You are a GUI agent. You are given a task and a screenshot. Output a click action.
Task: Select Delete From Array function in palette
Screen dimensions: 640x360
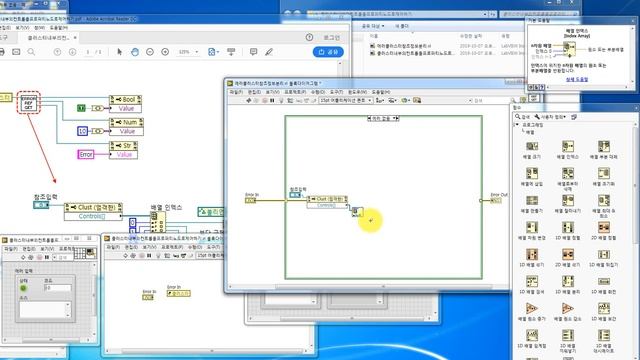[568, 173]
